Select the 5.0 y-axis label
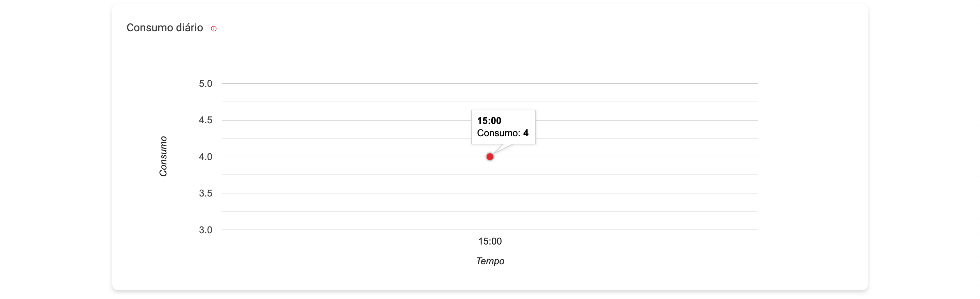Viewport: 980px width, 299px height. click(x=206, y=83)
